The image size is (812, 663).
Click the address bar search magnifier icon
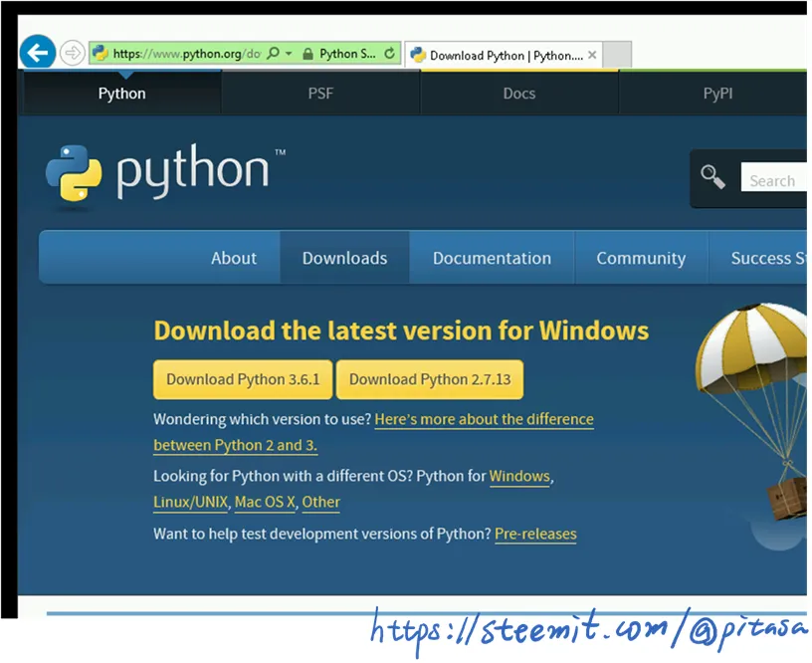tap(274, 53)
